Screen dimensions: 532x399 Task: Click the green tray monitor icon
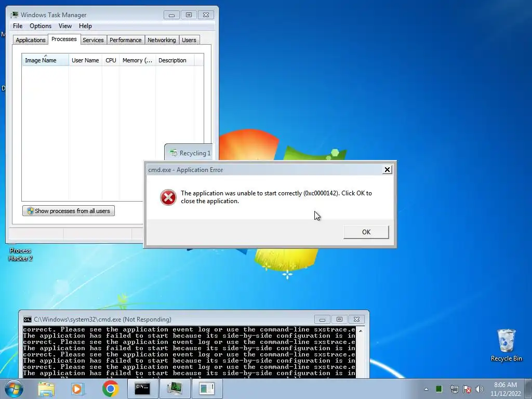point(439,389)
